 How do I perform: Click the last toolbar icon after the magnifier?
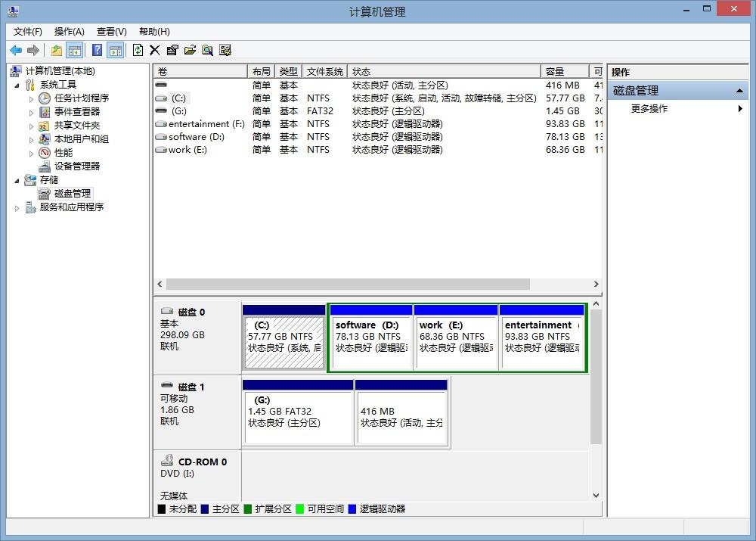pos(225,50)
